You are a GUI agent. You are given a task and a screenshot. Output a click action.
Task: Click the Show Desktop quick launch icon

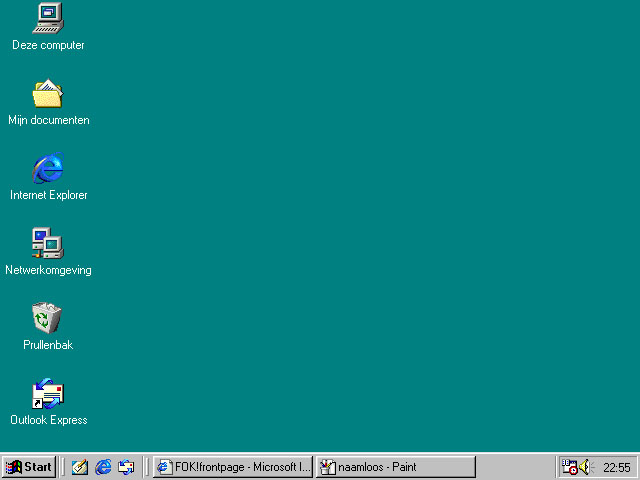[x=80, y=467]
